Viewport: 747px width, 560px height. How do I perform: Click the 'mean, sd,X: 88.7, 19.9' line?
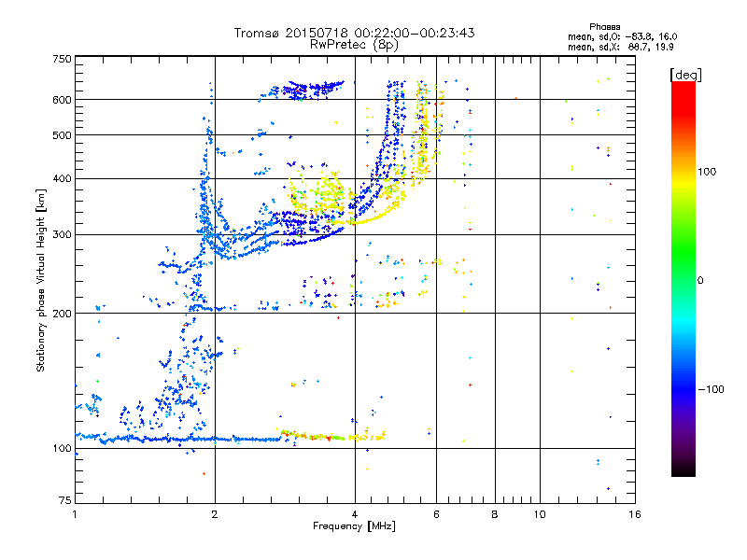tap(620, 48)
